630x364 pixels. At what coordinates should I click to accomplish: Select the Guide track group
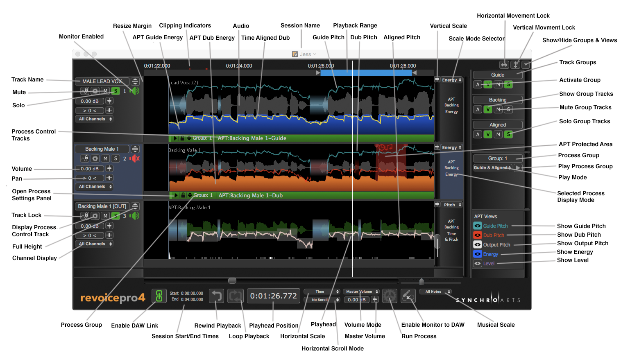pos(497,75)
